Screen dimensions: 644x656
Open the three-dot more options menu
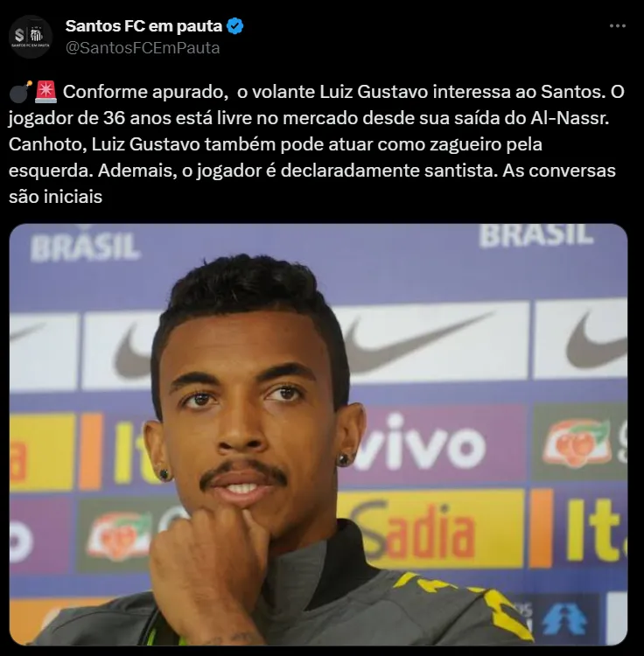[617, 26]
